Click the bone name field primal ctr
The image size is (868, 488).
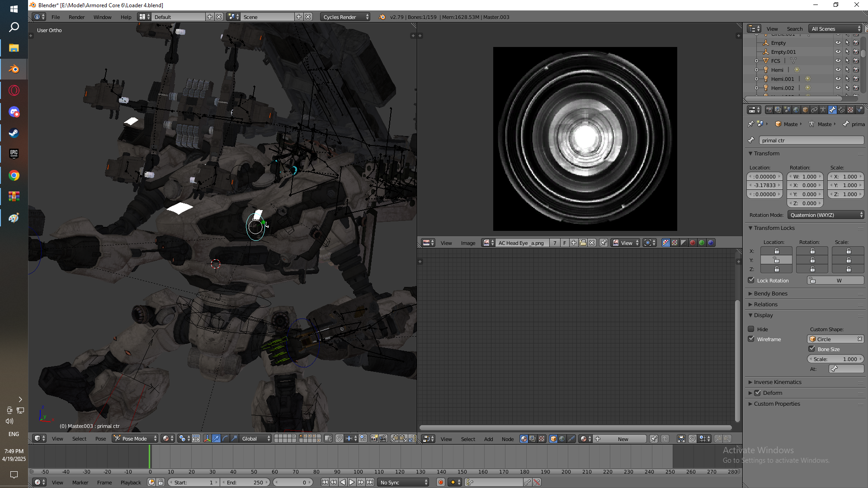(811, 140)
